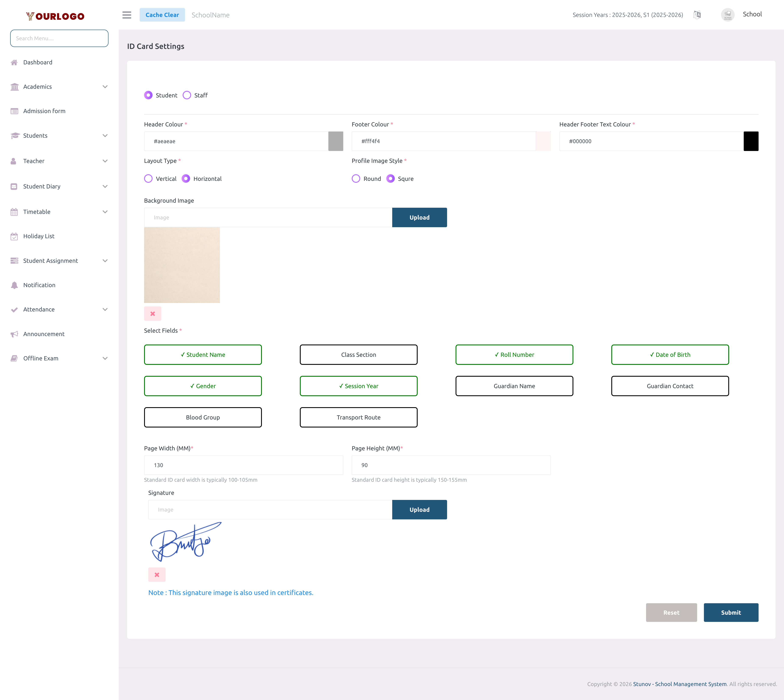Choose Round profile image style
784x700 pixels.
[x=356, y=178]
